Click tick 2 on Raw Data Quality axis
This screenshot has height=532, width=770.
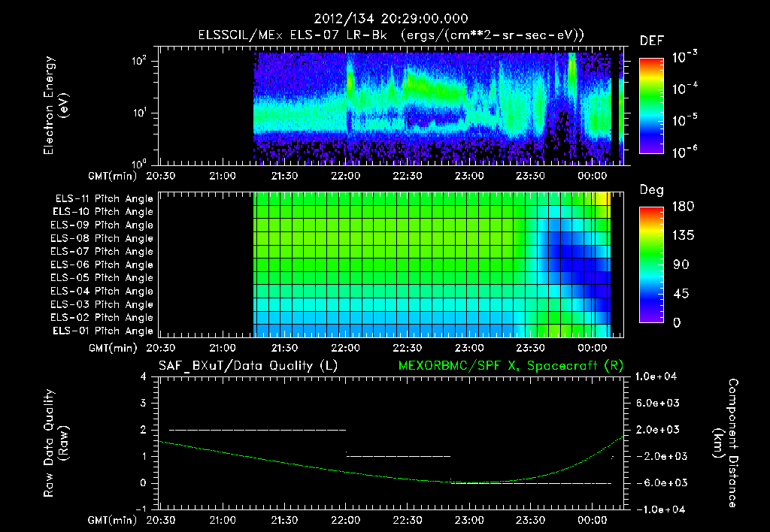(144, 430)
